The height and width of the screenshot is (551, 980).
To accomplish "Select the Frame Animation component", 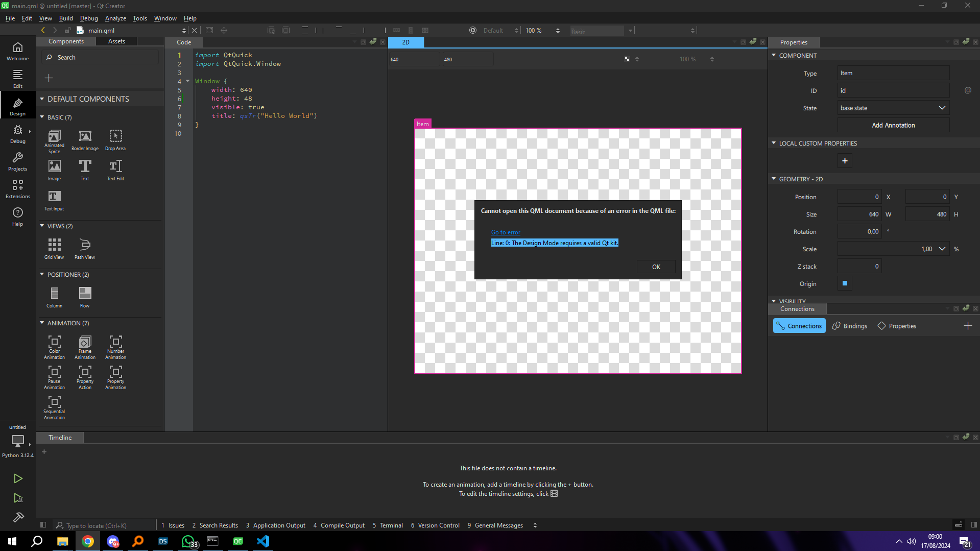I will pos(85,347).
